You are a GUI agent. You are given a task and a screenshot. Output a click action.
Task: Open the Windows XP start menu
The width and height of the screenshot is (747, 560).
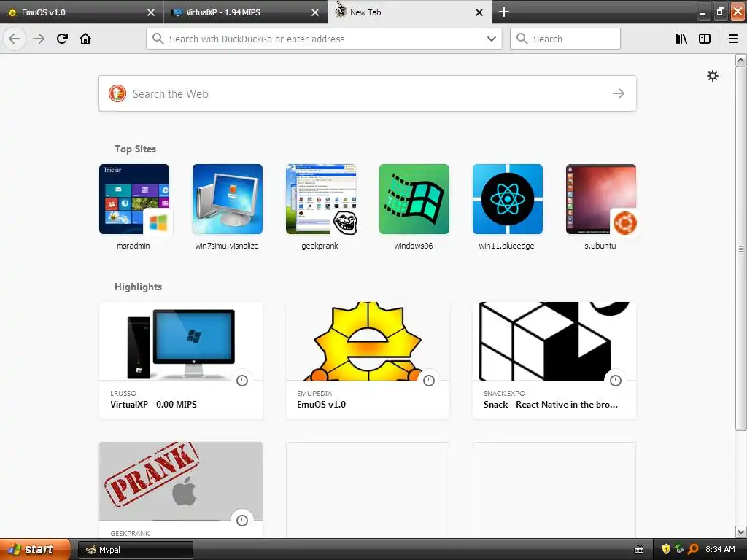35,550
